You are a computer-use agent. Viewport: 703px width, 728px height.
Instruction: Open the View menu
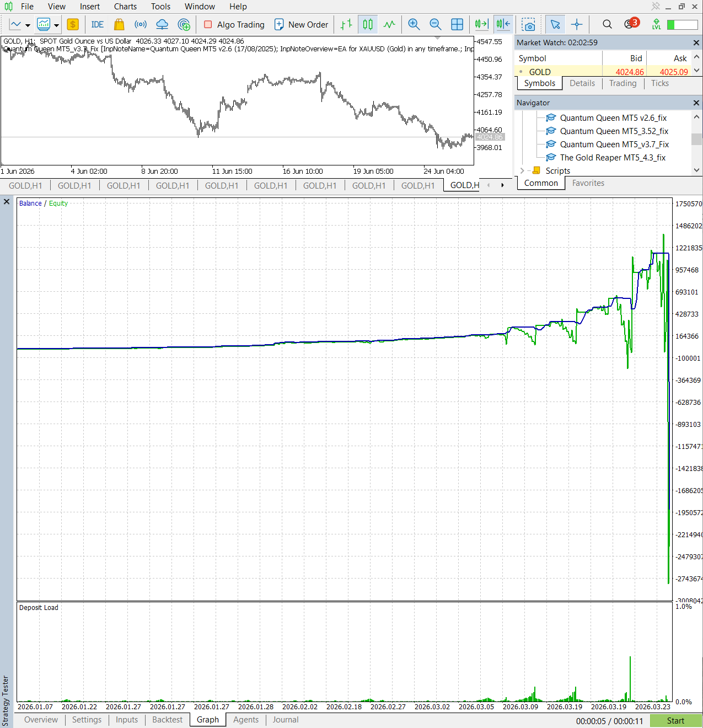pos(57,7)
